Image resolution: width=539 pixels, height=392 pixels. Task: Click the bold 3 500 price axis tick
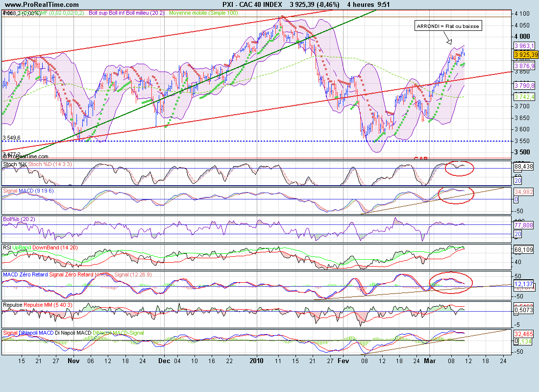[x=522, y=152]
